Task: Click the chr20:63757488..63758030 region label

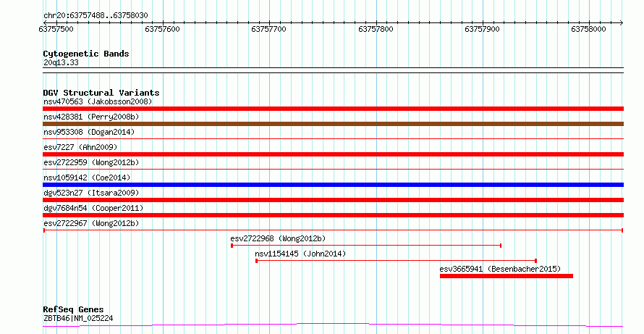Action: (x=96, y=16)
